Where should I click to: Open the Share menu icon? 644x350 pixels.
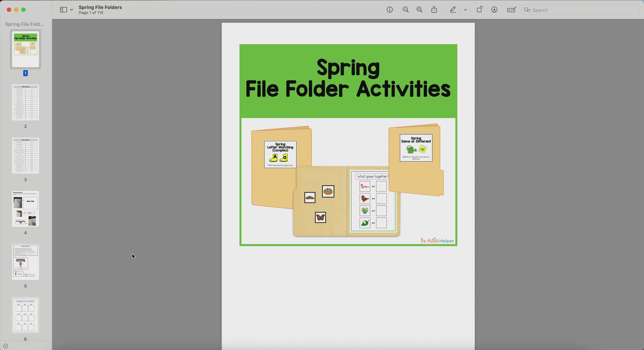[434, 10]
